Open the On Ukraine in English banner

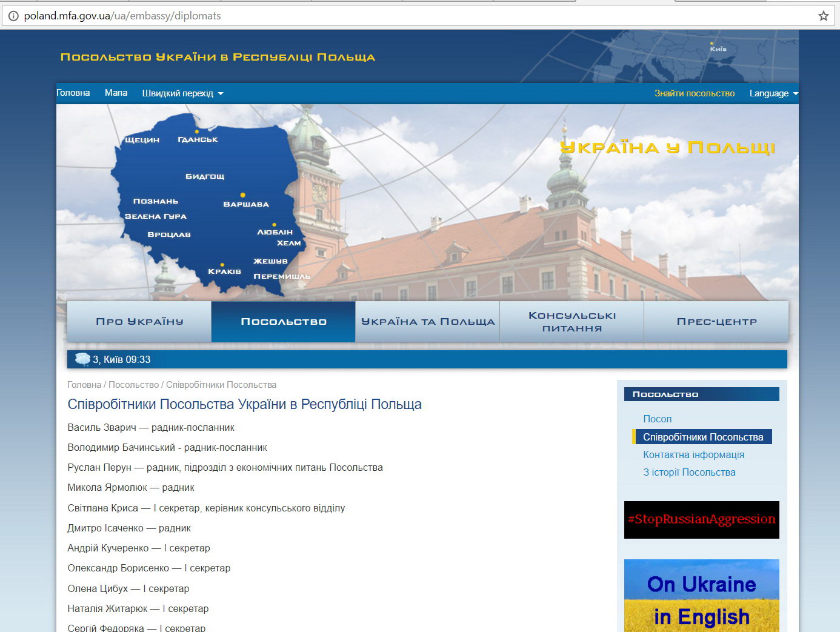pos(701,597)
